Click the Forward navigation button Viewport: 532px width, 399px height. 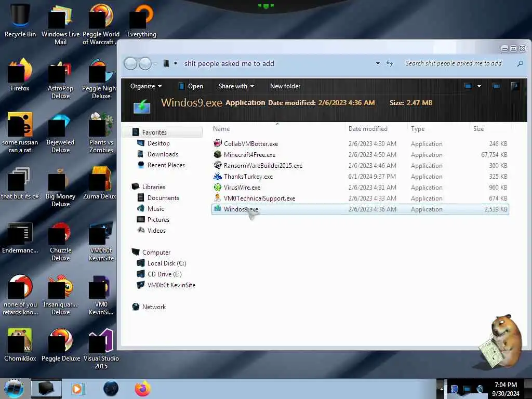tap(145, 63)
